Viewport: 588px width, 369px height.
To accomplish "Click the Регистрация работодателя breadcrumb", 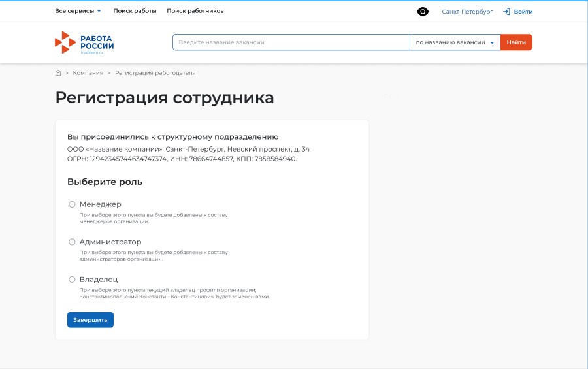I will click(155, 73).
